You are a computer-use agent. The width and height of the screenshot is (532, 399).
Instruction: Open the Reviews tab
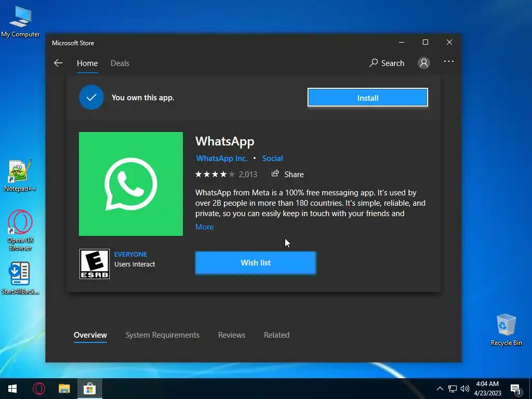[x=232, y=335]
